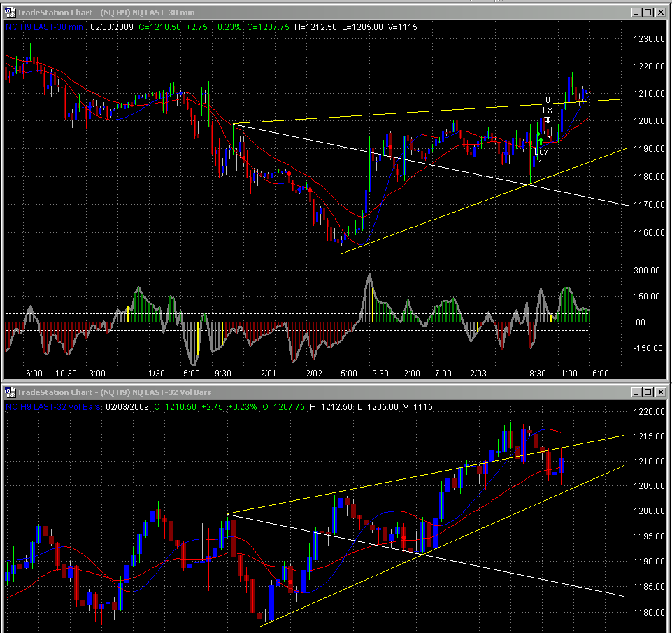Viewport: 672px width, 633px height.
Task: Select the 'NQ H9 LAST-30 min' symbol label
Action: click(x=45, y=27)
